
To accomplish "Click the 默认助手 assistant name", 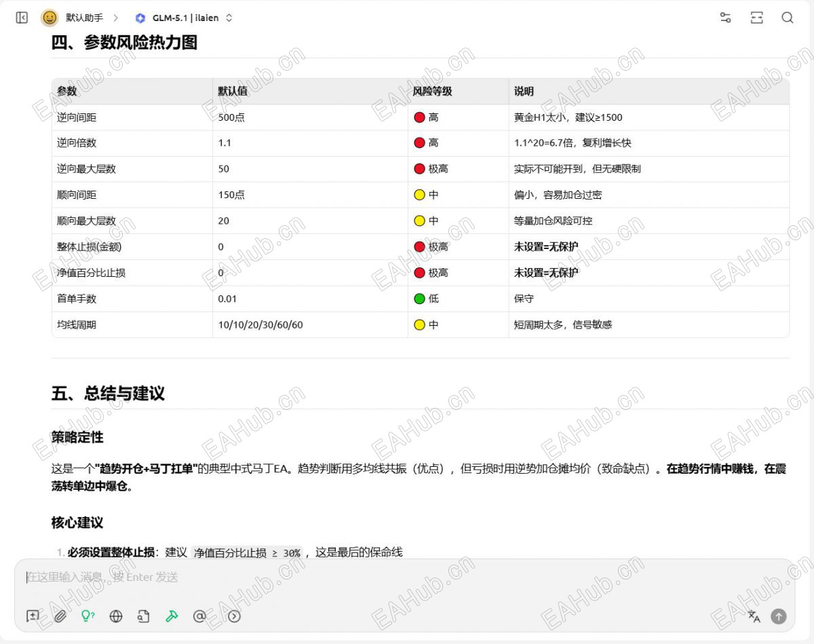I will click(84, 18).
